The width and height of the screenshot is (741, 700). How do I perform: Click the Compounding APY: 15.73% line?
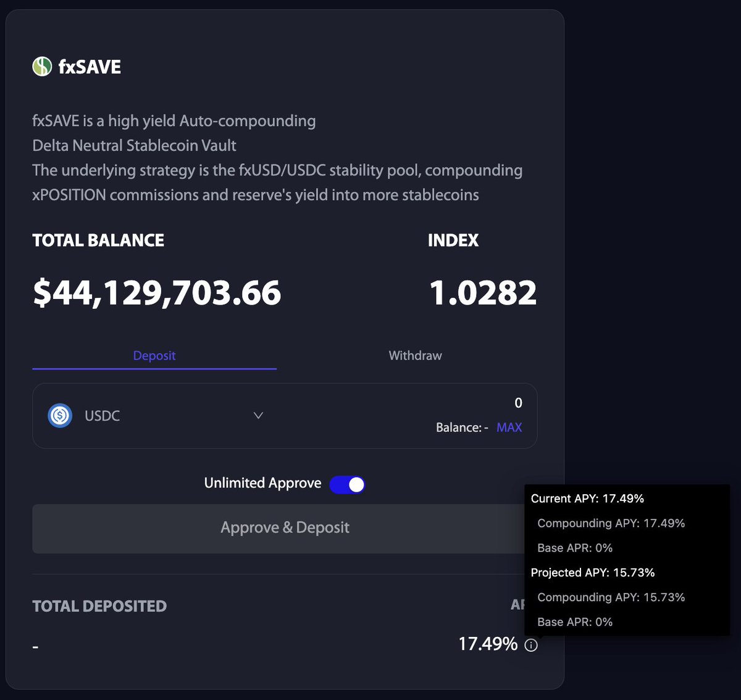[611, 597]
